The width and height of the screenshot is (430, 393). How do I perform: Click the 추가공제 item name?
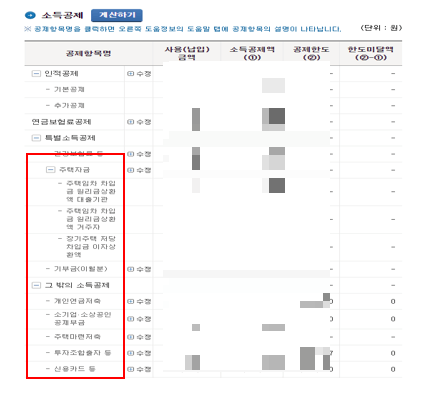[69, 105]
